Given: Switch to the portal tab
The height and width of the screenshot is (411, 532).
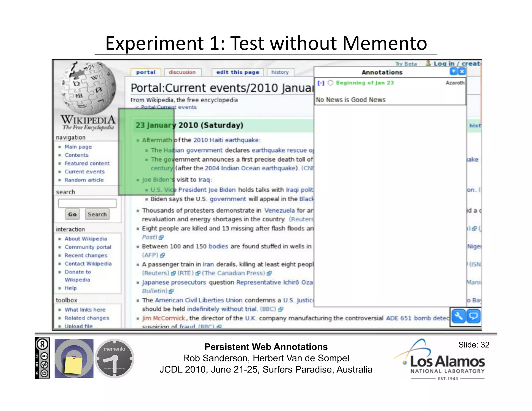Looking at the screenshot, I should click(146, 72).
